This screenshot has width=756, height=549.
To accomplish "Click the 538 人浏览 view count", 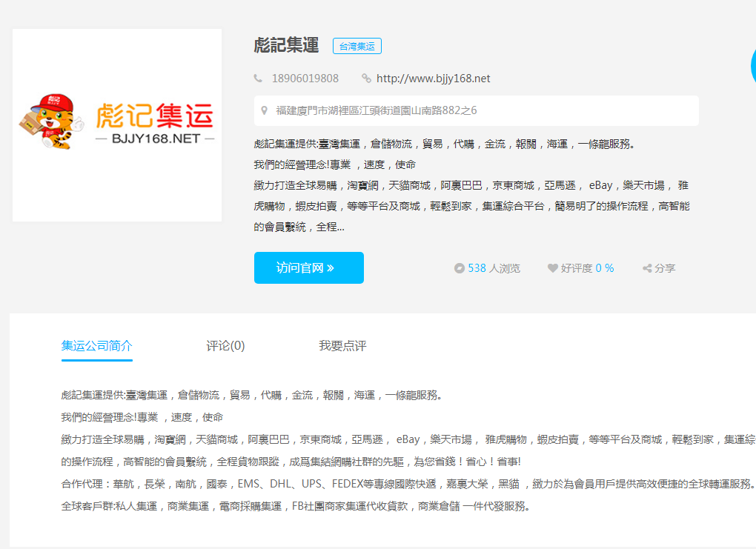I will [x=487, y=268].
